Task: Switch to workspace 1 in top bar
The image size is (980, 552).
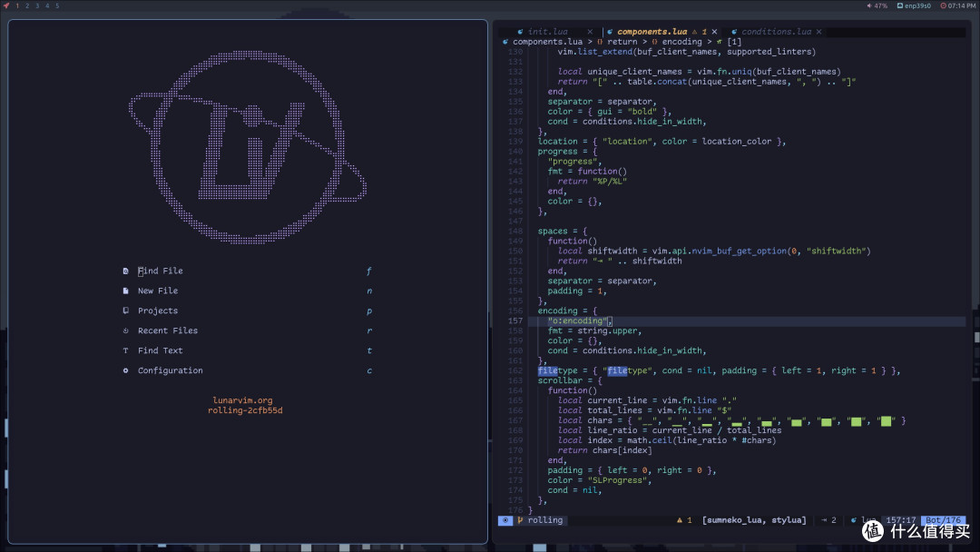Action: [17, 5]
